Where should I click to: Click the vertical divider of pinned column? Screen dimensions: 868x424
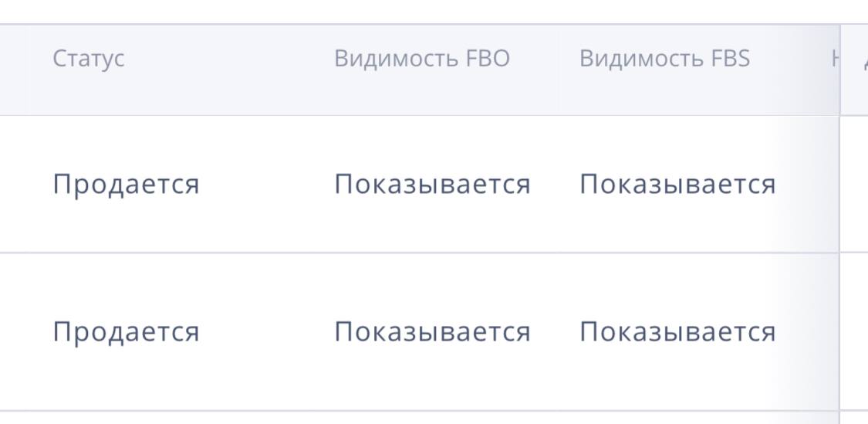click(839, 222)
